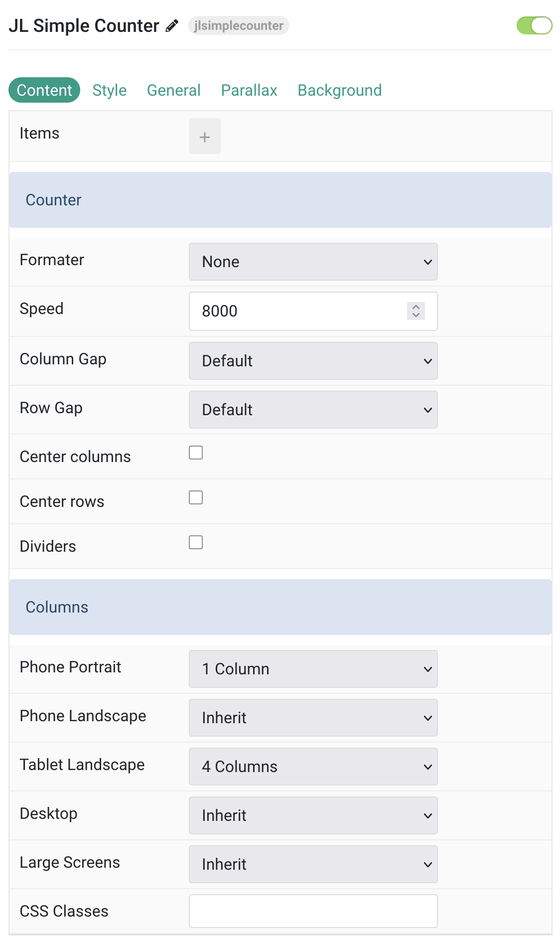The width and height of the screenshot is (560, 941).
Task: Open the Tablet Landscape columns dropdown
Action: coord(313,767)
